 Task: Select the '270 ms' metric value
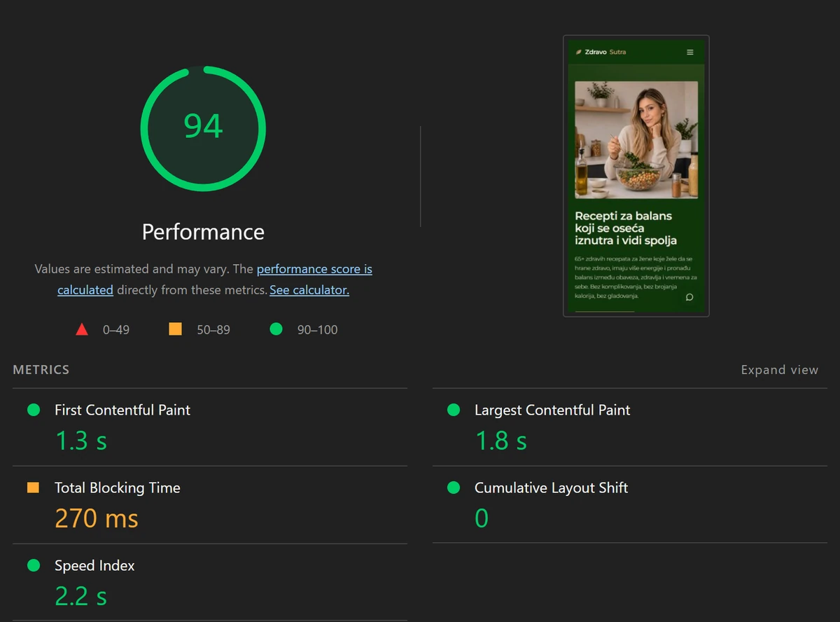tap(97, 518)
